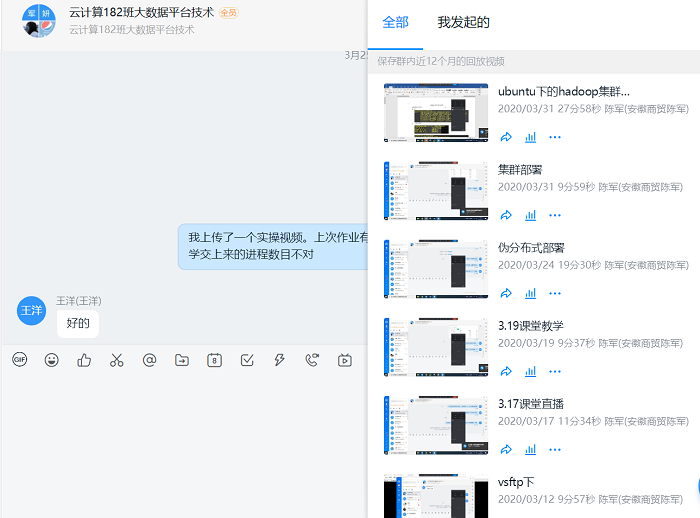Open the 集群部署 replay title
This screenshot has height=518, width=700.
tap(521, 169)
